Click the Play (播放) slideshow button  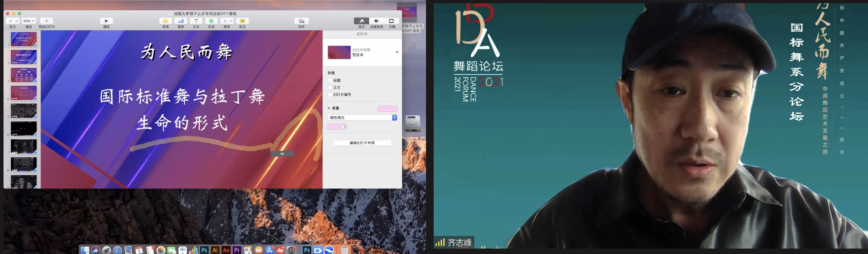coord(106,21)
